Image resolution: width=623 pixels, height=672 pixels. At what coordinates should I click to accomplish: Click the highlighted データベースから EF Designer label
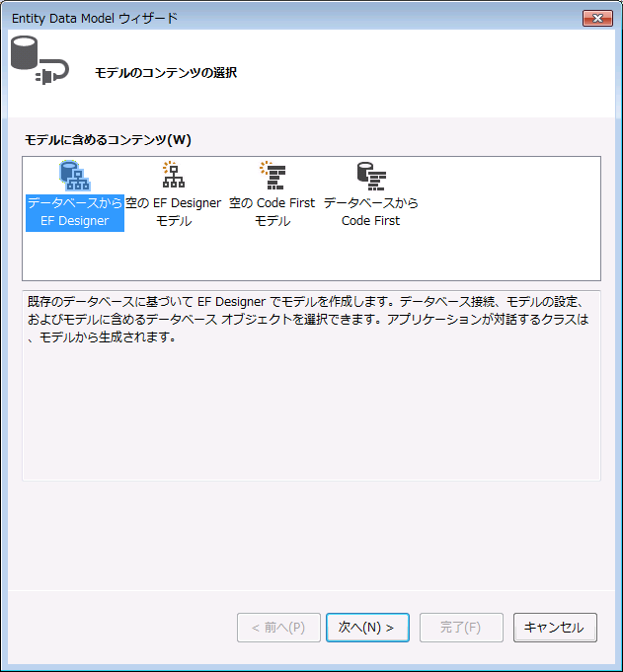(x=75, y=212)
